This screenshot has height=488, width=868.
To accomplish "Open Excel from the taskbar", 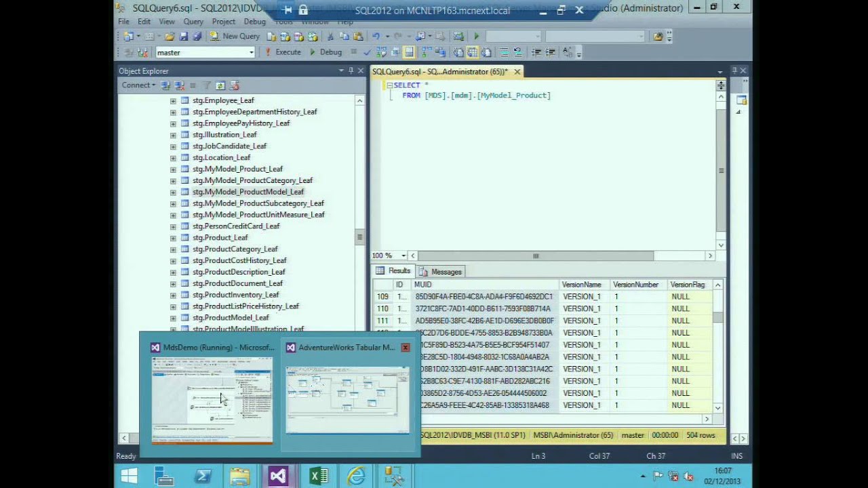I will 319,476.
